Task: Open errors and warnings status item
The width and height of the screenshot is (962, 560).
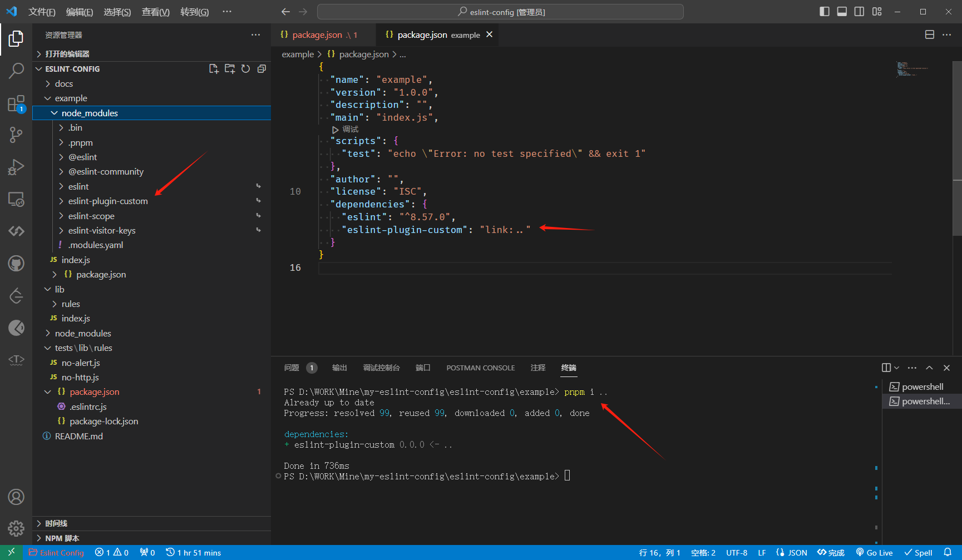Action: (x=112, y=552)
